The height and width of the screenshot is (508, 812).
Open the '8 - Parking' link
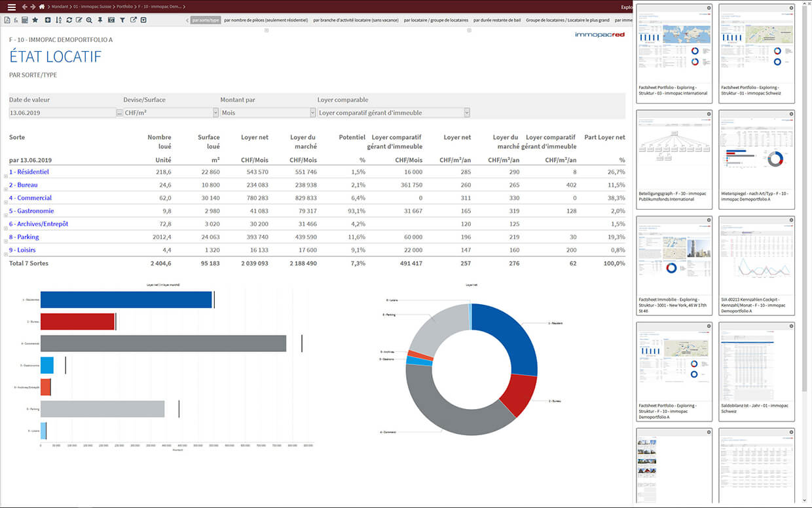tap(24, 237)
